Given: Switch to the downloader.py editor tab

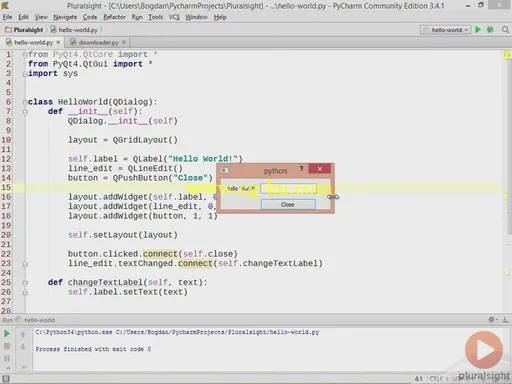Looking at the screenshot, I should pos(98,42).
